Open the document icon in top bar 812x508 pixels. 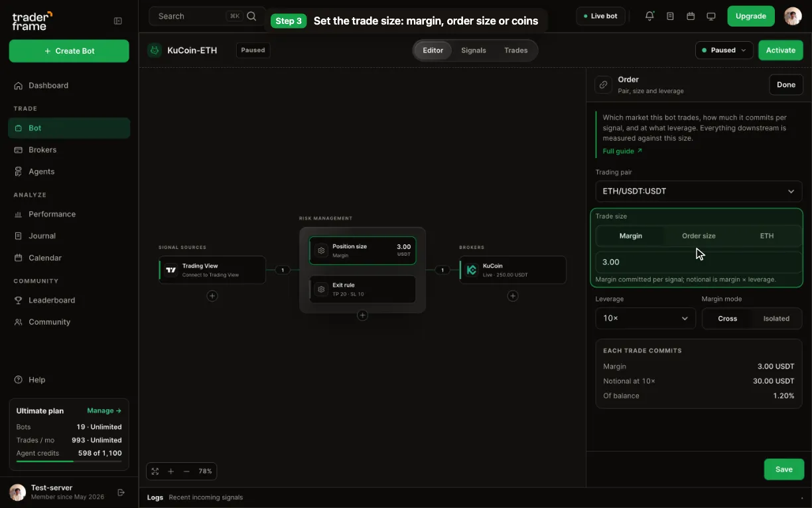pos(670,16)
